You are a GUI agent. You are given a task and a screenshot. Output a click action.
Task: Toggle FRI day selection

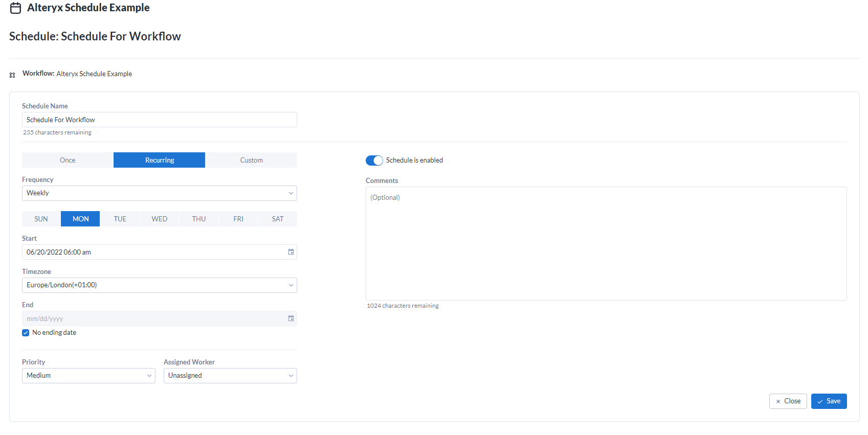point(238,219)
